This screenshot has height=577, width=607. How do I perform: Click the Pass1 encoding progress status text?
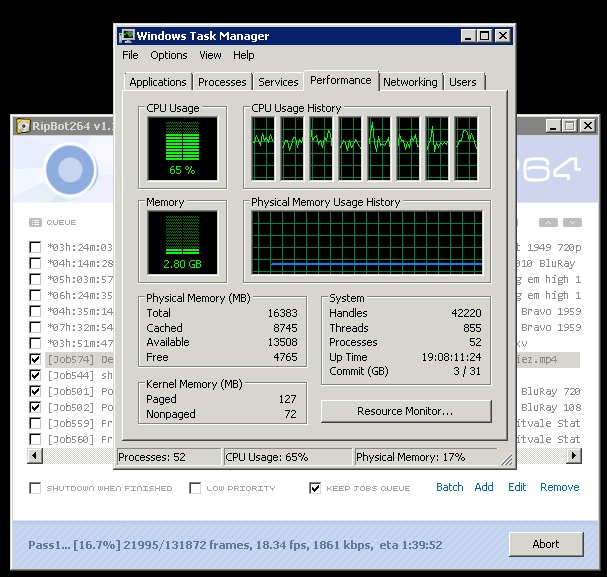coord(235,545)
